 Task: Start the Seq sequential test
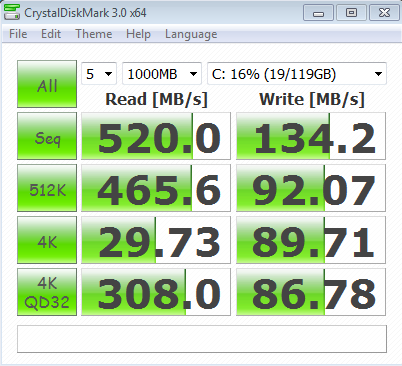pyautogui.click(x=47, y=136)
